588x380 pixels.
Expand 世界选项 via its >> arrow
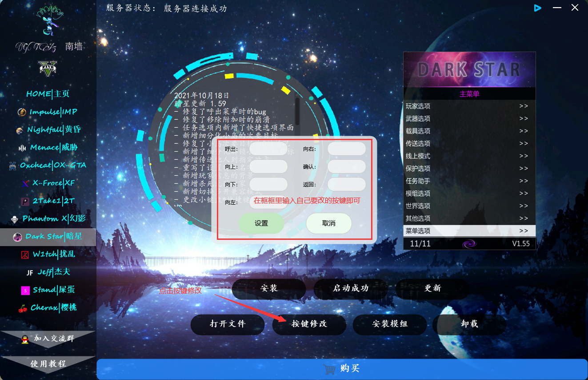tap(524, 206)
